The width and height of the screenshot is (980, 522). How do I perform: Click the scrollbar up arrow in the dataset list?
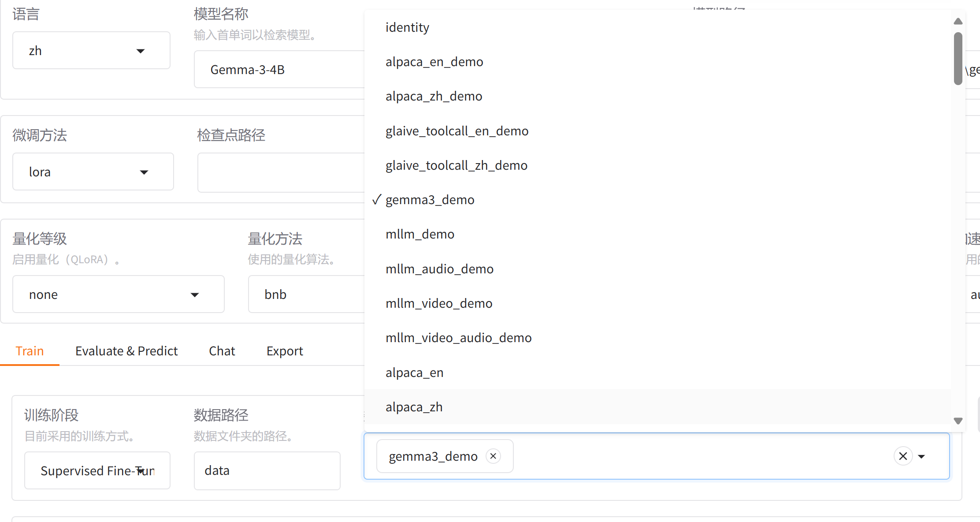(958, 21)
